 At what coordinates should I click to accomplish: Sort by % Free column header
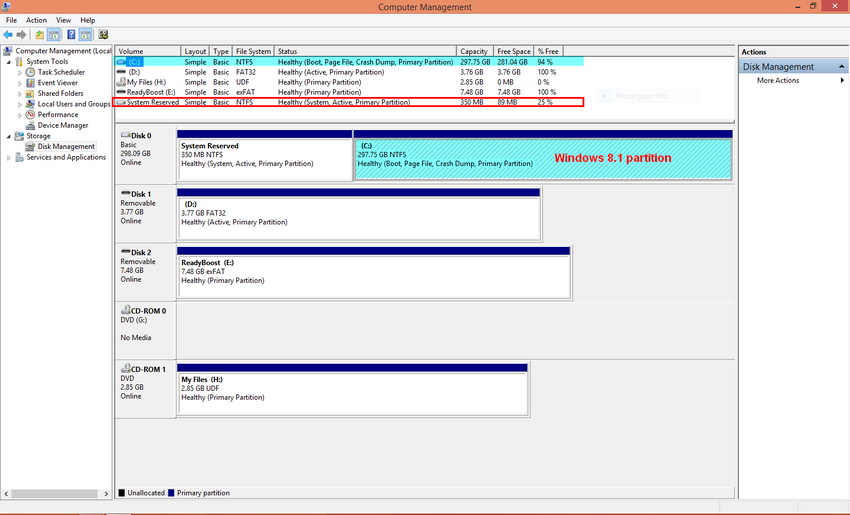[x=549, y=52]
